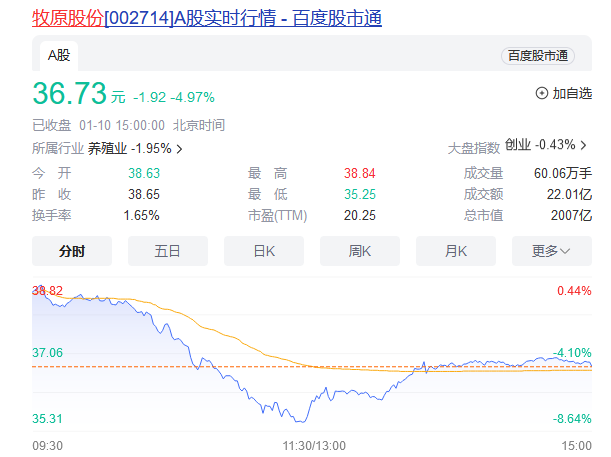611x457 pixels.
Task: Click the 09:30 time axis label
Action: tap(47, 446)
